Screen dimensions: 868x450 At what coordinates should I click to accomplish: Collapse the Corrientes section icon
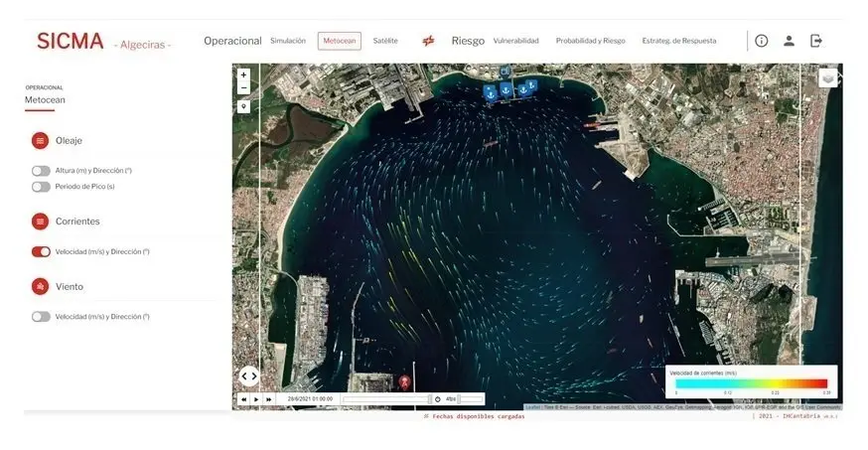[40, 222]
